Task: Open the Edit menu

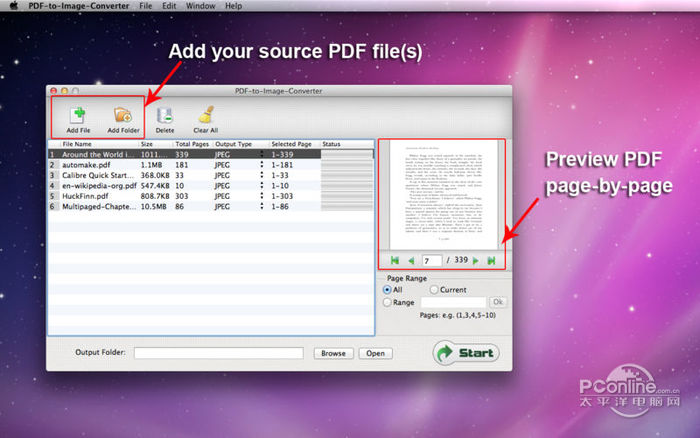Action: 169,6
